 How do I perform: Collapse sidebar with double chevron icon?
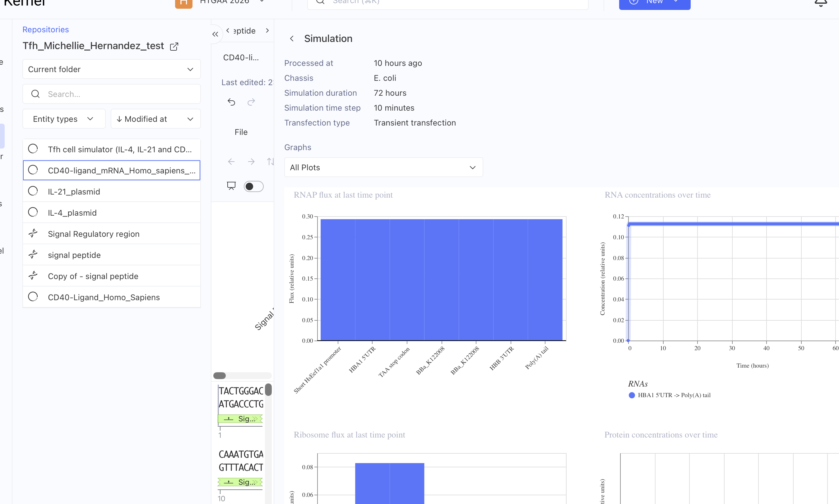pyautogui.click(x=215, y=34)
